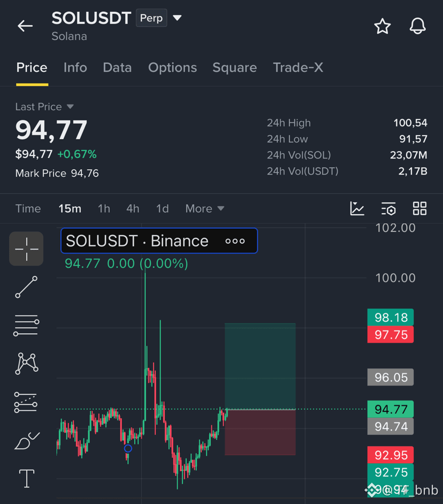443x504 pixels.
Task: Select the crosshair cursor tool
Action: pos(26,249)
